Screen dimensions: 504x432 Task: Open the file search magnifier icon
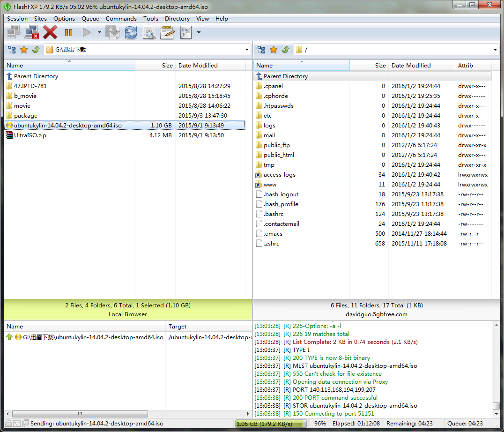coord(149,32)
